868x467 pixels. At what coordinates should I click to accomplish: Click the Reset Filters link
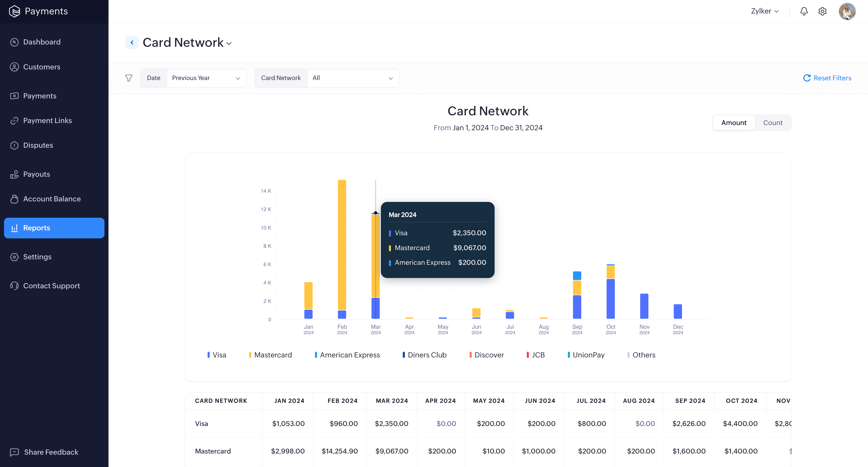point(827,78)
